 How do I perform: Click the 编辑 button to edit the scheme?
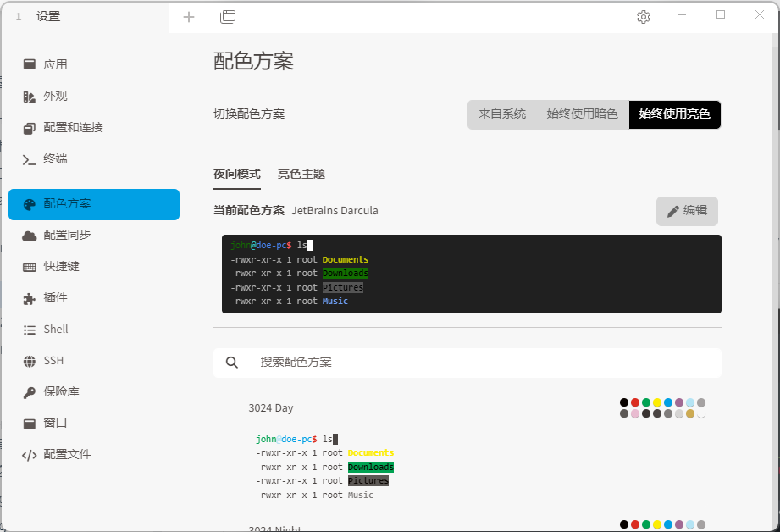click(687, 211)
